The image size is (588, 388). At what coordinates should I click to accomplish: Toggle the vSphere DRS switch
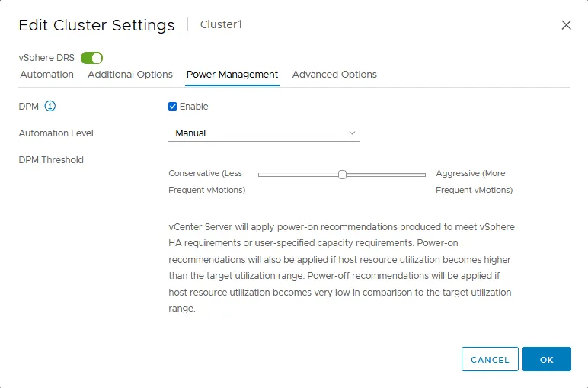coord(91,58)
